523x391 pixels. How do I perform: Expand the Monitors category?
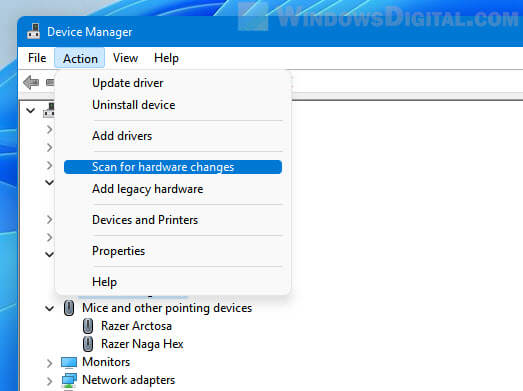pos(49,363)
